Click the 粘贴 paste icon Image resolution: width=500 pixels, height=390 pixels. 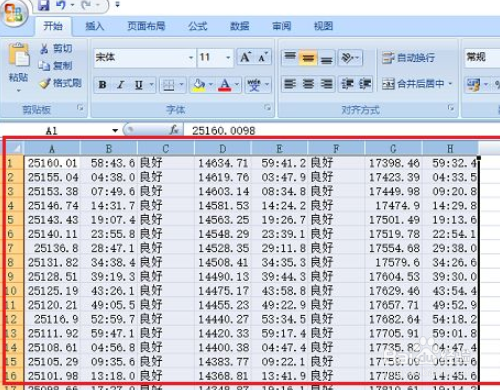[x=19, y=55]
